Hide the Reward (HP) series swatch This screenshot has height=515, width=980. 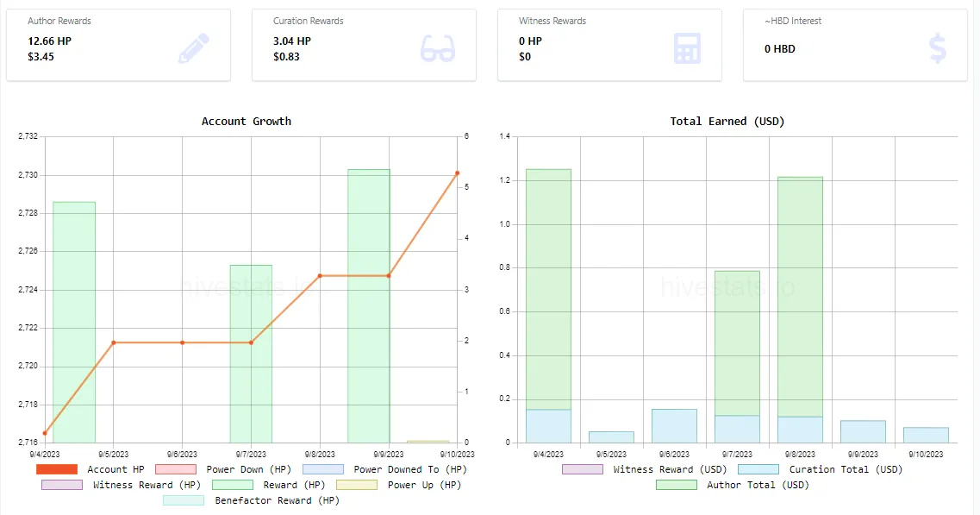point(233,485)
